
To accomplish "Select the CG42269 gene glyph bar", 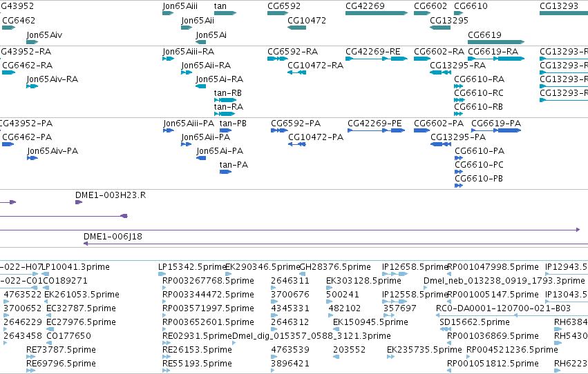I will pos(376,13).
